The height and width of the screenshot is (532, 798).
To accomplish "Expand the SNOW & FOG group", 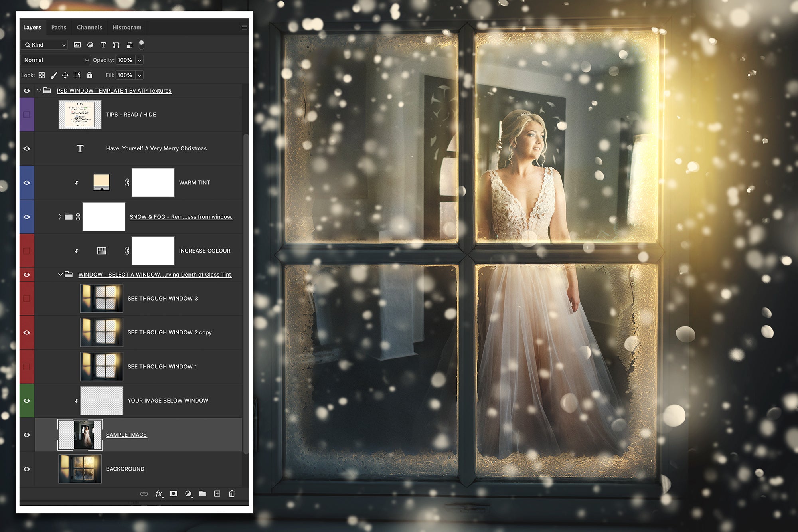I will coord(60,216).
